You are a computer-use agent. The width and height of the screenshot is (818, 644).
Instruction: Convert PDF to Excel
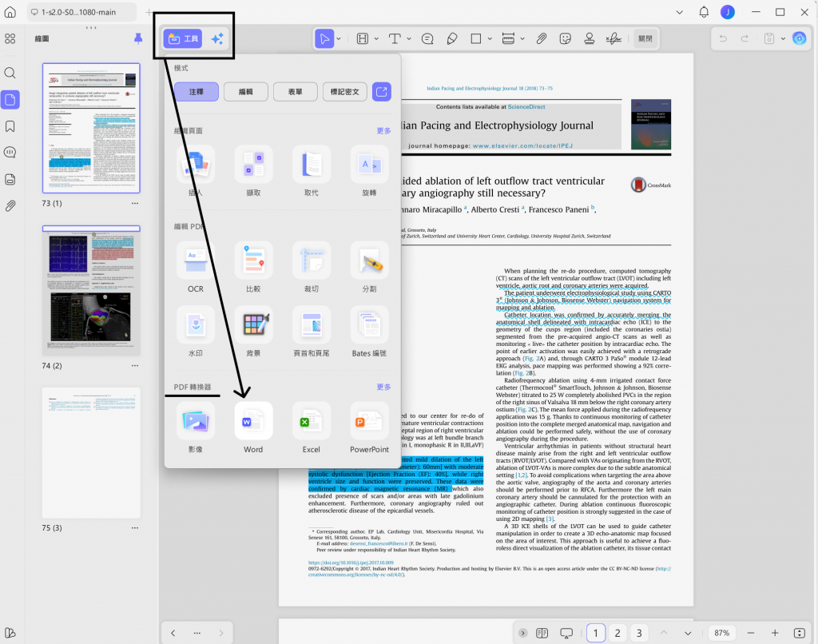[312, 428]
